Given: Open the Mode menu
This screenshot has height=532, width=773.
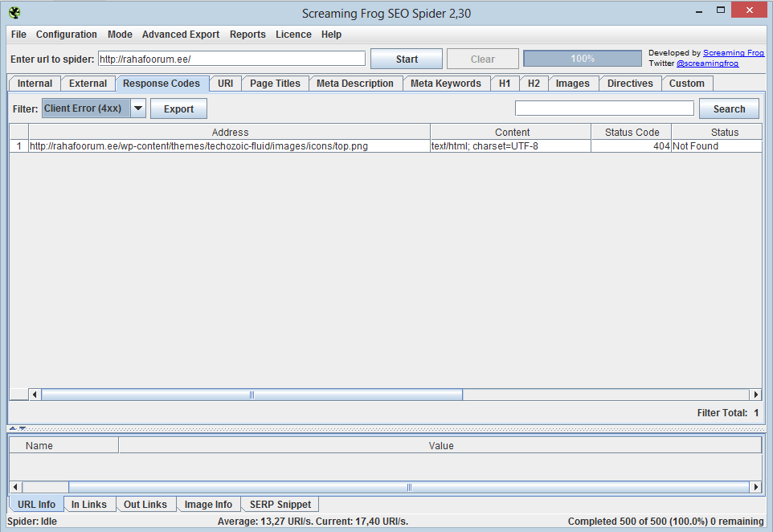Looking at the screenshot, I should pyautogui.click(x=120, y=35).
